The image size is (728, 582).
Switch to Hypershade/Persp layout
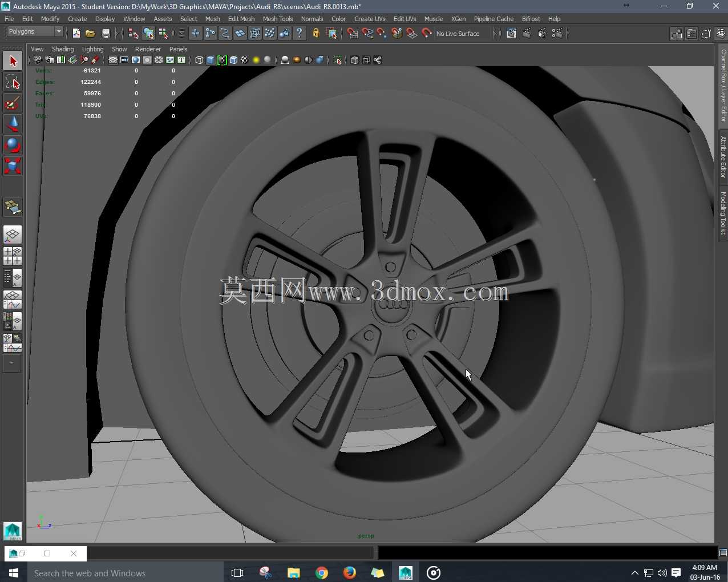tap(13, 321)
